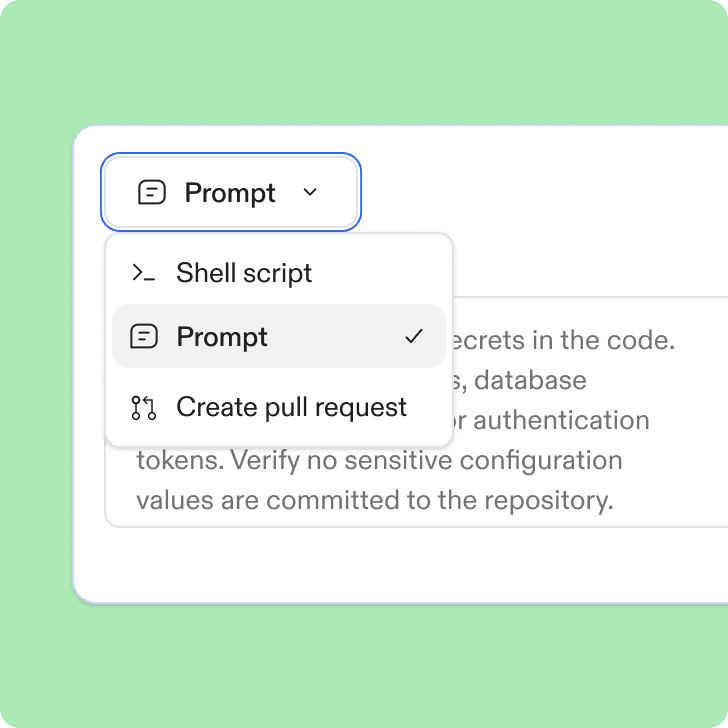Choose the highlighted Prompt menu entry
This screenshot has height=728, width=728.
[222, 337]
